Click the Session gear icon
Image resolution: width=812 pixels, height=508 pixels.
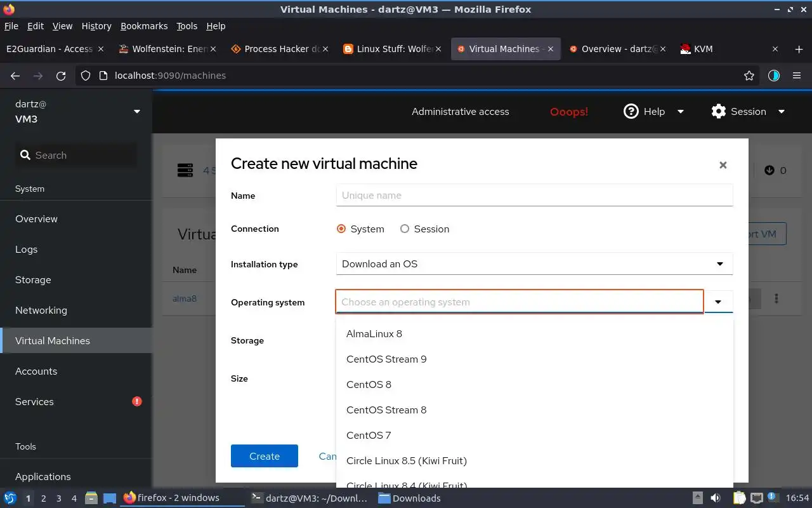pos(718,111)
